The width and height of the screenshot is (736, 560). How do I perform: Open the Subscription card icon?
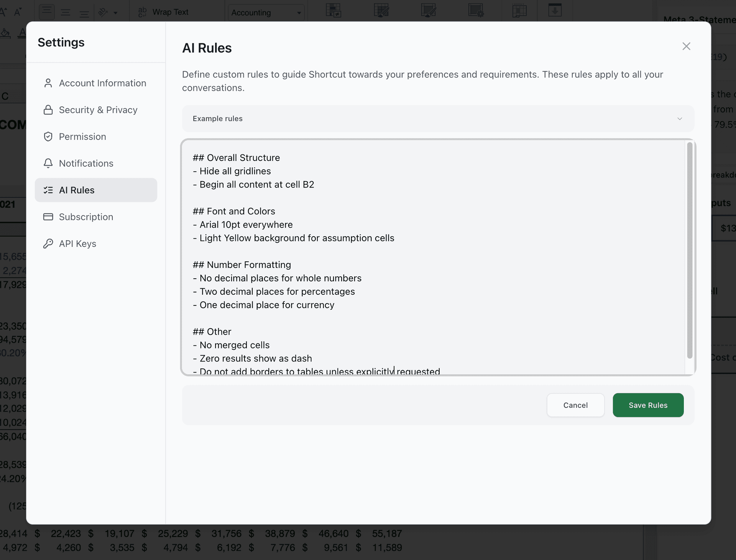pyautogui.click(x=48, y=217)
